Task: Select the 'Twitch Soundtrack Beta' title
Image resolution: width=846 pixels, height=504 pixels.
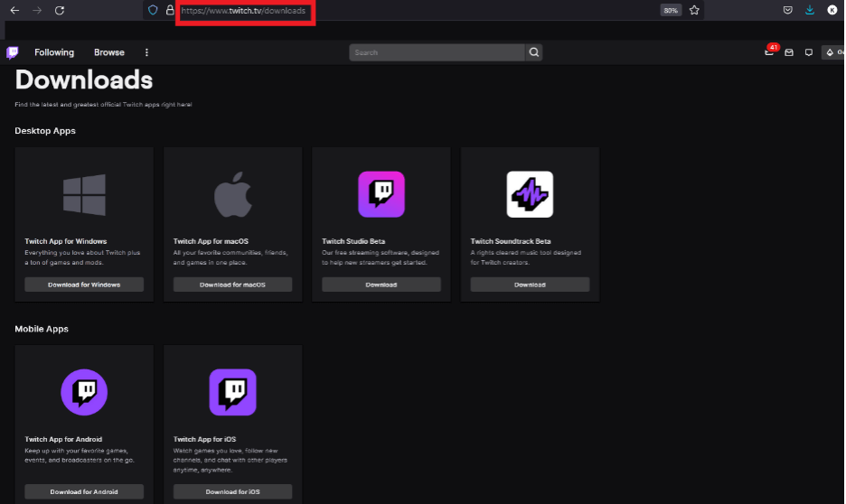Action: point(511,241)
